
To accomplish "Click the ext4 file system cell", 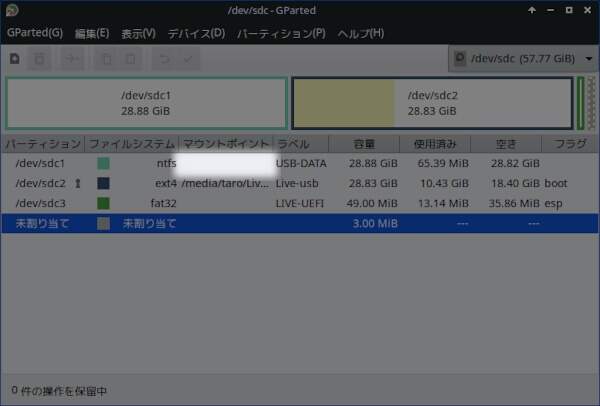I will [x=166, y=183].
